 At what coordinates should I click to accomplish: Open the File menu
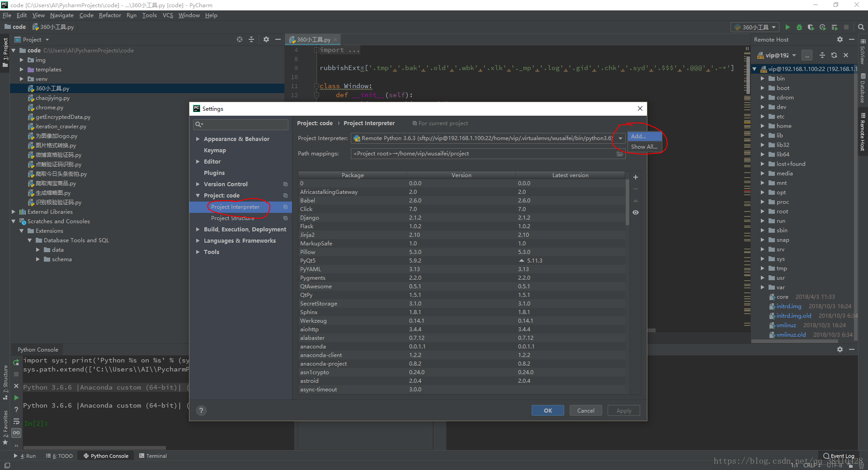pyautogui.click(x=7, y=15)
